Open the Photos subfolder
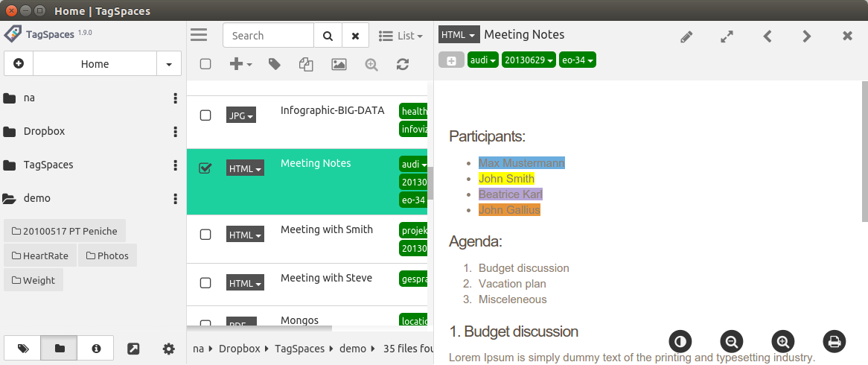Viewport: 868px width, 365px height. click(107, 256)
